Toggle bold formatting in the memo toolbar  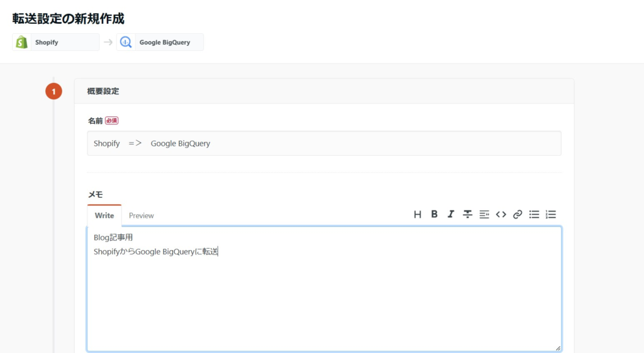click(434, 214)
